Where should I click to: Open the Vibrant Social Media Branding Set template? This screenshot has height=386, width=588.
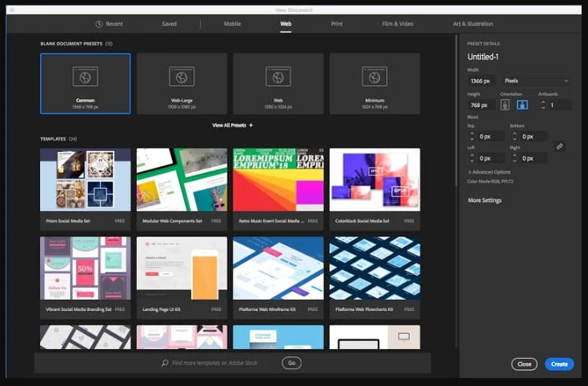coord(86,277)
